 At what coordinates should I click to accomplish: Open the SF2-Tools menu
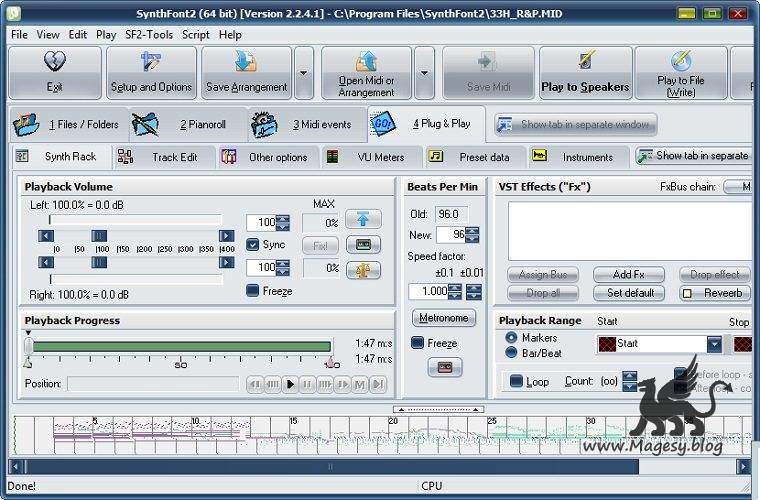click(149, 34)
